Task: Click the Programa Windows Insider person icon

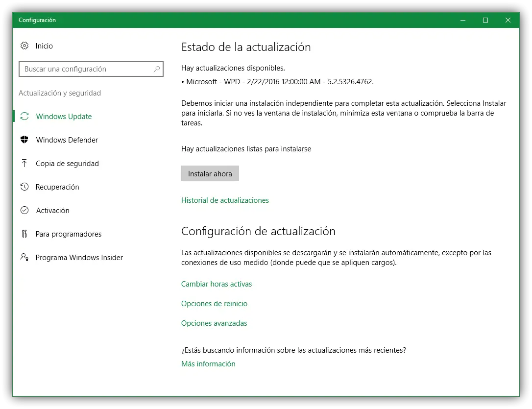Action: [x=24, y=258]
